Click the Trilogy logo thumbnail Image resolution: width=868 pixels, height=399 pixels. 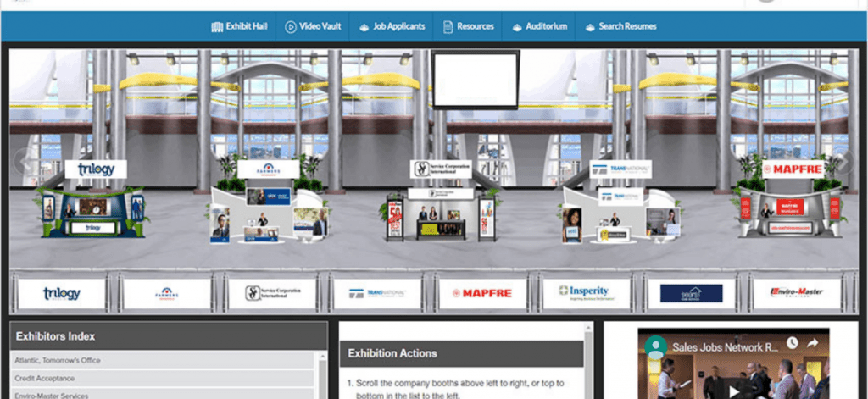tap(61, 293)
